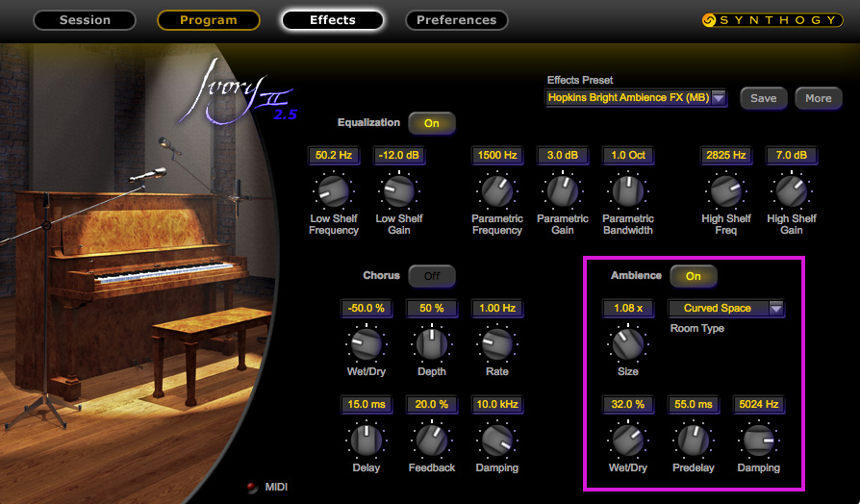Click the Chorus Damping knob
The height and width of the screenshot is (504, 860).
(497, 441)
